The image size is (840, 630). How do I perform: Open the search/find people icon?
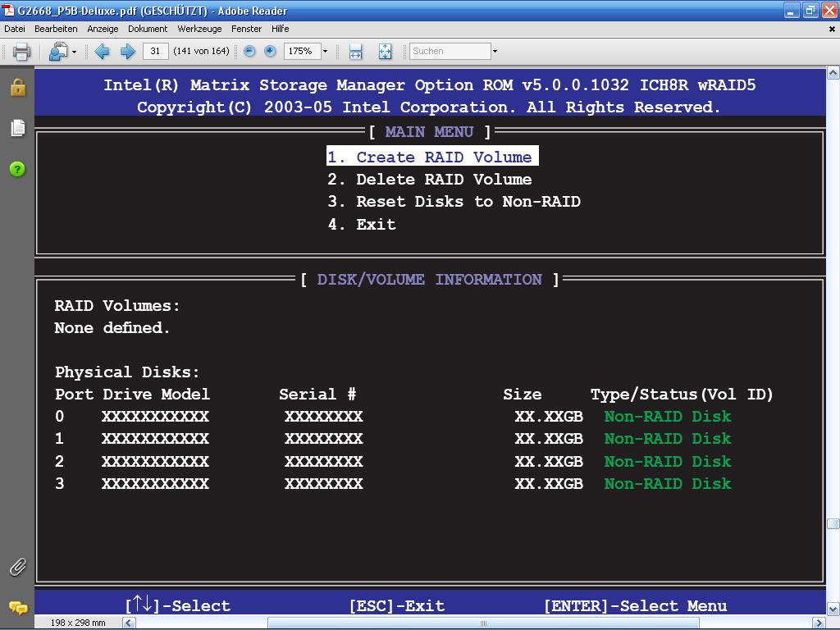click(58, 52)
